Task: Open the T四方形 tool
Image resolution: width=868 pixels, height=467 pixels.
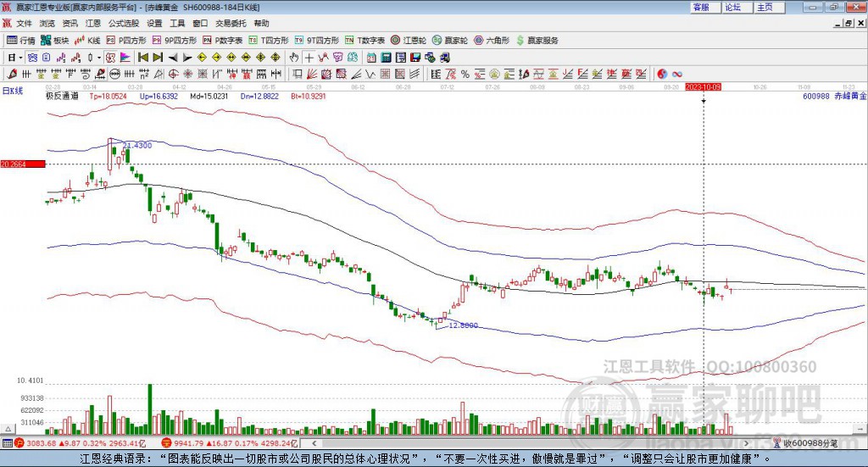Action: [x=269, y=41]
